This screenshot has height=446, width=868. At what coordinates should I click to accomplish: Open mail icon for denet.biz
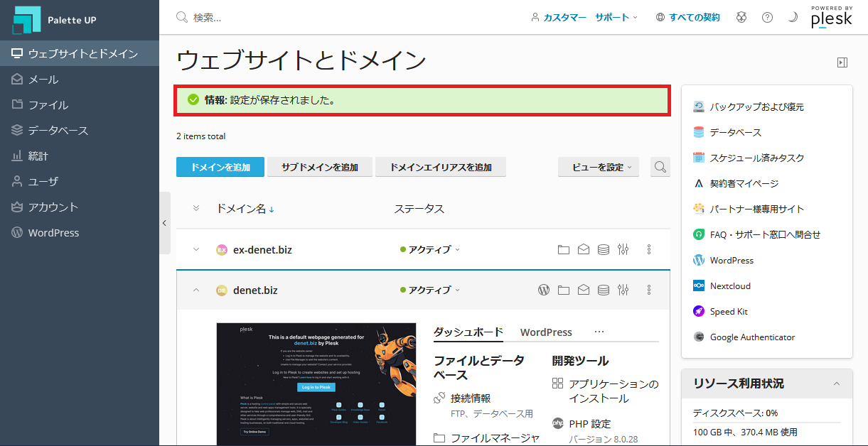584,290
